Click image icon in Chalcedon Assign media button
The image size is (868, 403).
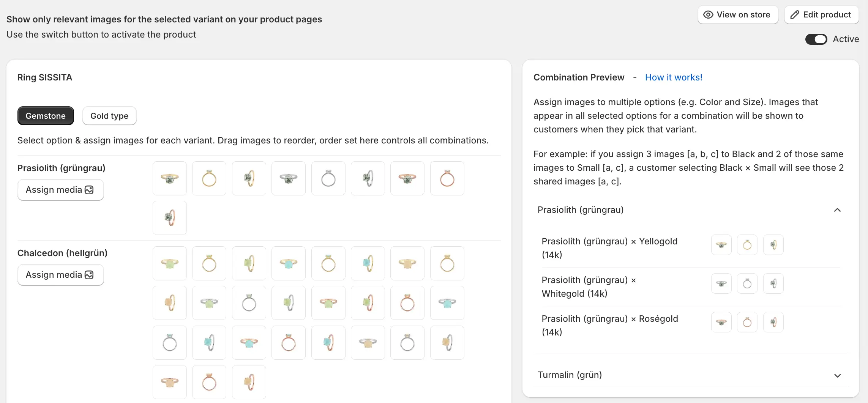click(89, 275)
